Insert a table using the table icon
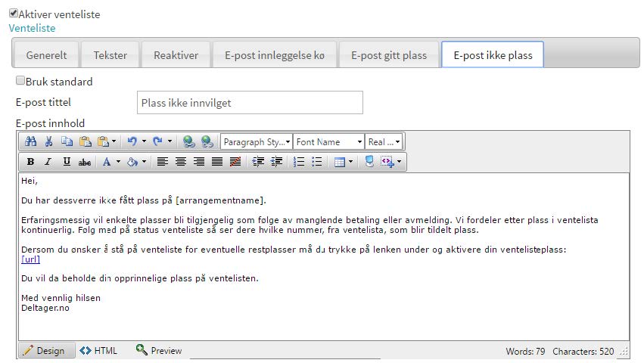The width and height of the screenshot is (644, 363). (339, 162)
